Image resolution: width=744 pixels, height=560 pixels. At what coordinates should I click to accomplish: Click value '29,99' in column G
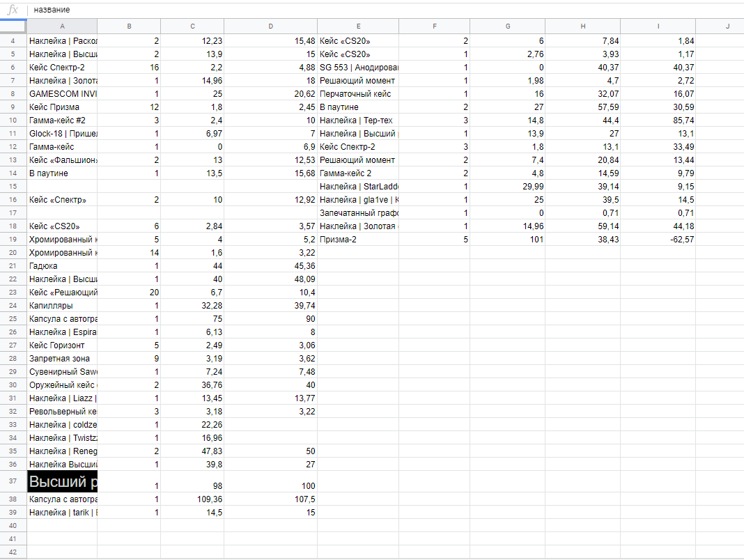[533, 187]
